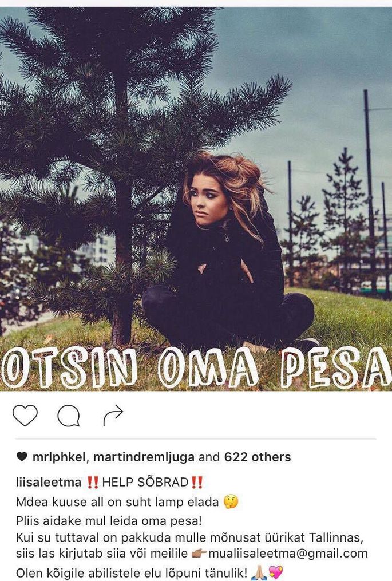Open martindremljuga's profile from likes
Screen dimensions: 392x581
[x=144, y=457]
